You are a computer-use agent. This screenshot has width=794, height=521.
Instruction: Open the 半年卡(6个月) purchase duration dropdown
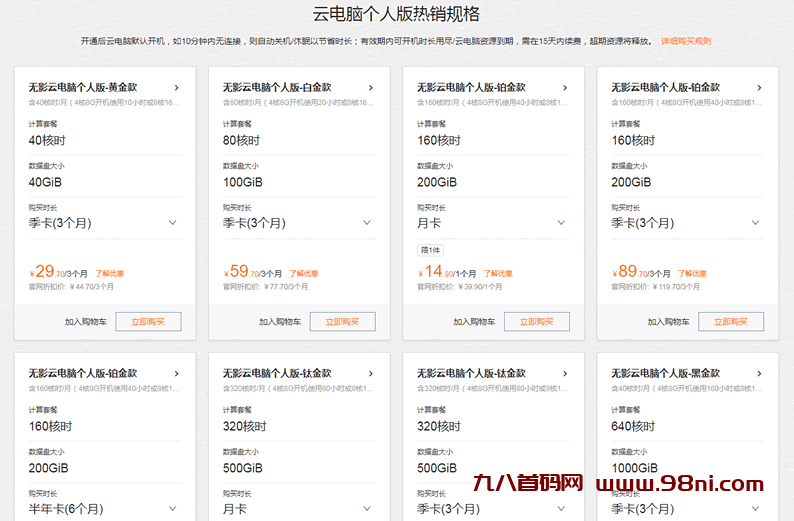pos(172,509)
